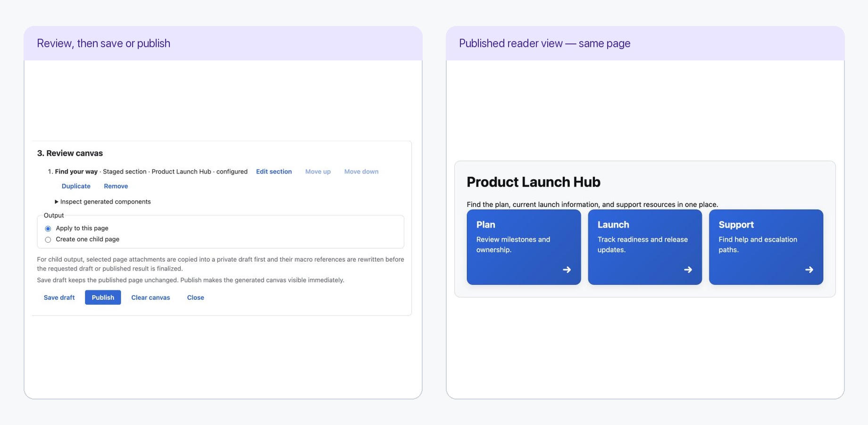Expand Inspect generated components

click(x=103, y=202)
